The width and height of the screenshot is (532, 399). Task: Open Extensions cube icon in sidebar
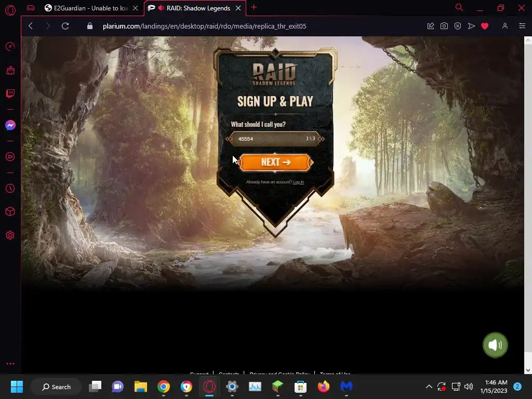pos(10,212)
